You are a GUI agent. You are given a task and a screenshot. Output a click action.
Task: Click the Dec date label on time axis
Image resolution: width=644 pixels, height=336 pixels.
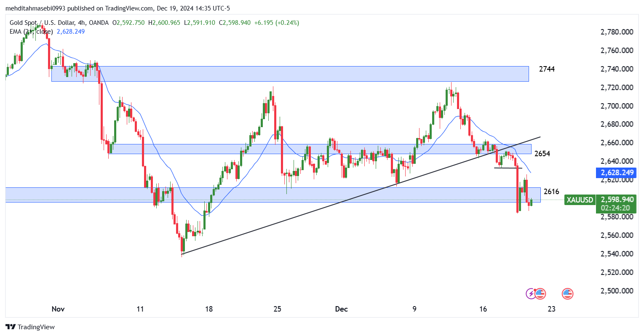click(341, 309)
